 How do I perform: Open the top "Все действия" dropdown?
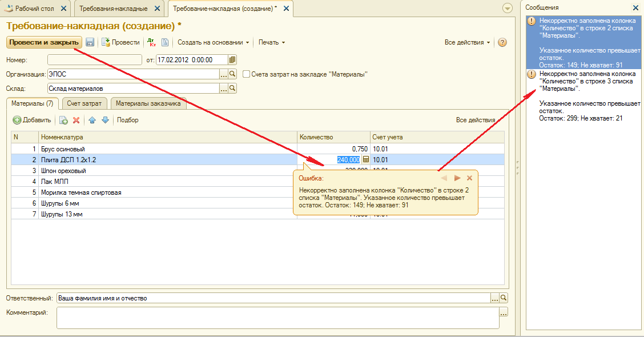coord(467,42)
